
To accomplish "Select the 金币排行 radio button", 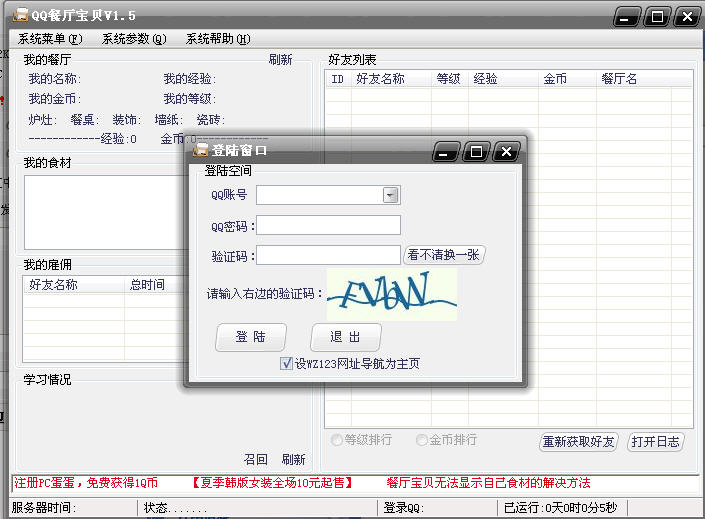I will (x=422, y=440).
